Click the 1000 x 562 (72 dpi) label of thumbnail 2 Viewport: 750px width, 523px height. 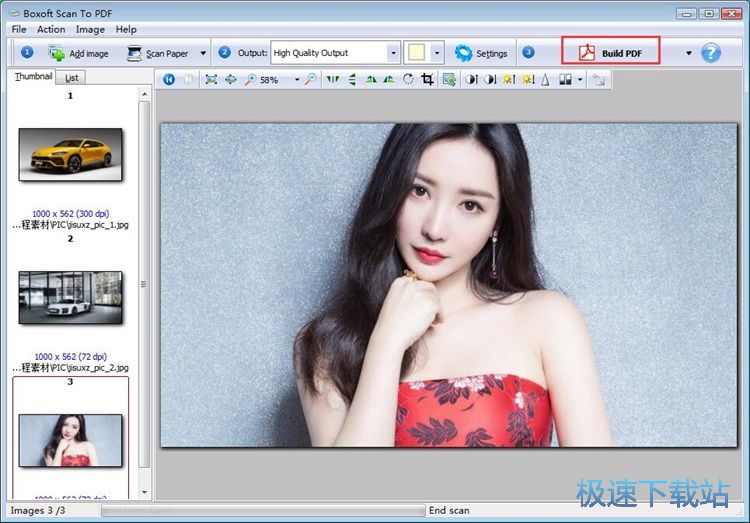70,356
